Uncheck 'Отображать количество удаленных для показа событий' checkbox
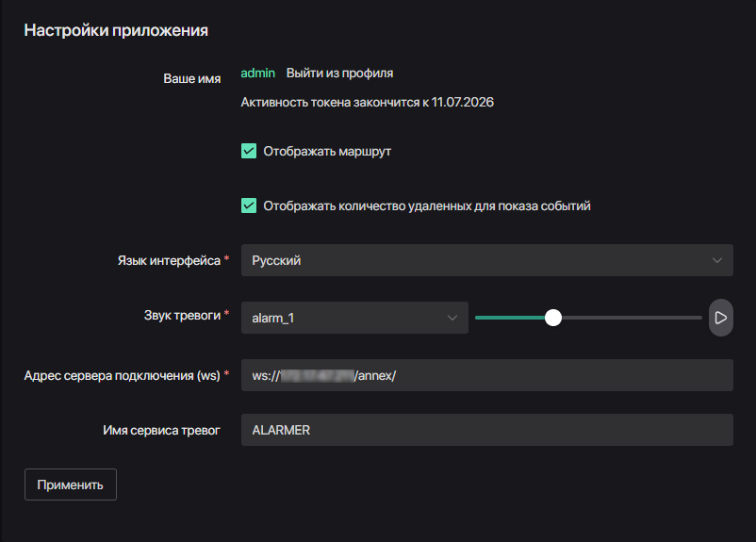This screenshot has width=756, height=542. [249, 205]
